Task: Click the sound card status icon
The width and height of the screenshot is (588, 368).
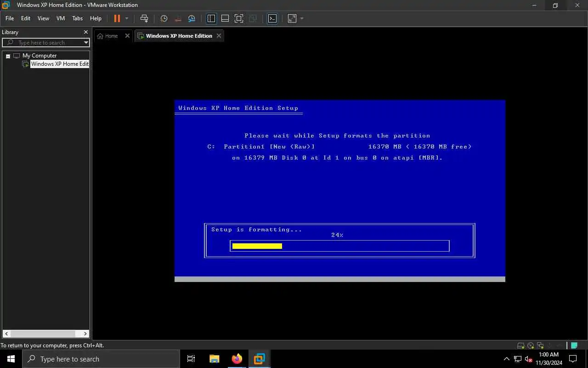Action: click(549, 345)
